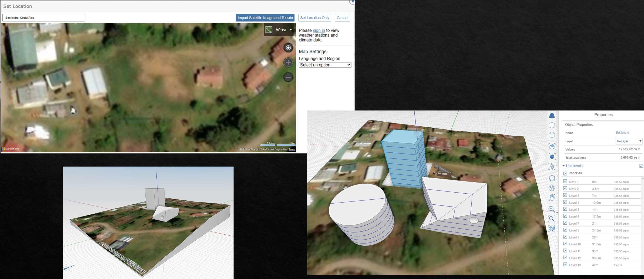Click the Microsoft Bing logo on the map
Screen dimensions: 644x279
pyautogui.click(x=11, y=149)
